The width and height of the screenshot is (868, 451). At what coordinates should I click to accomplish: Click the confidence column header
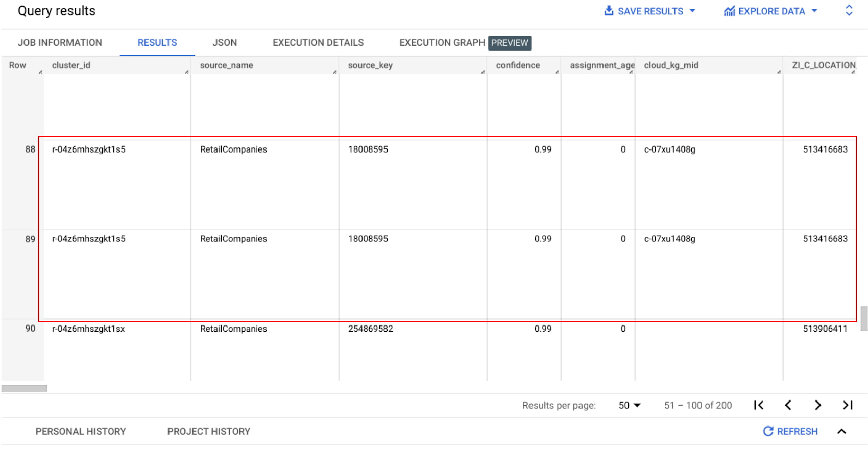tap(518, 65)
